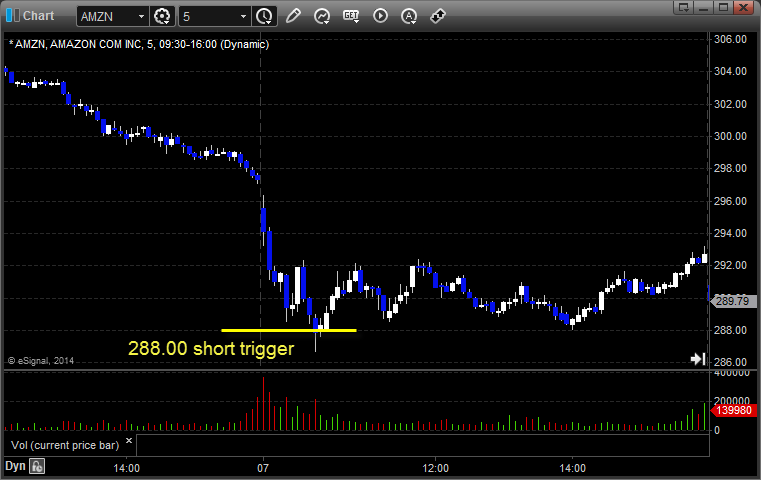
Task: Open the time template clock icon
Action: (265, 17)
